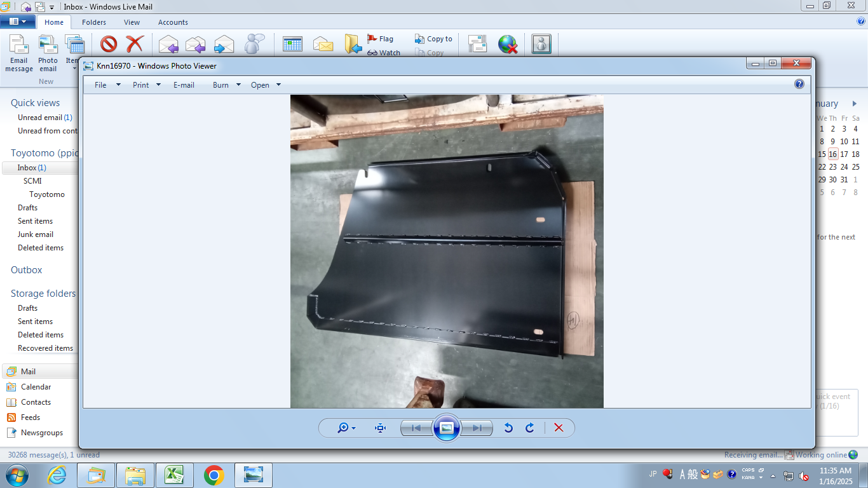Click Email message button in Live Mail
This screenshot has height=488, width=868.
[x=19, y=53]
